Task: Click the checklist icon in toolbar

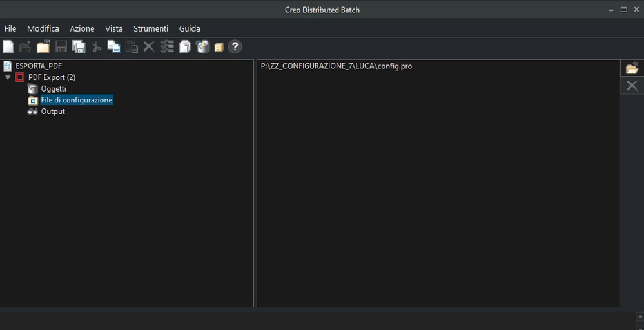Action: click(167, 47)
